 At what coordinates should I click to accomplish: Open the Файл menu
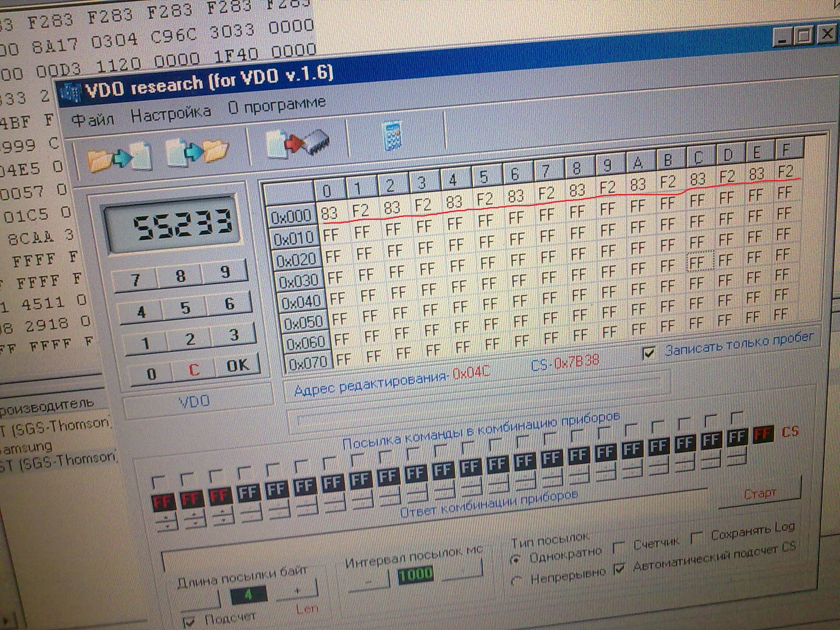(x=93, y=119)
